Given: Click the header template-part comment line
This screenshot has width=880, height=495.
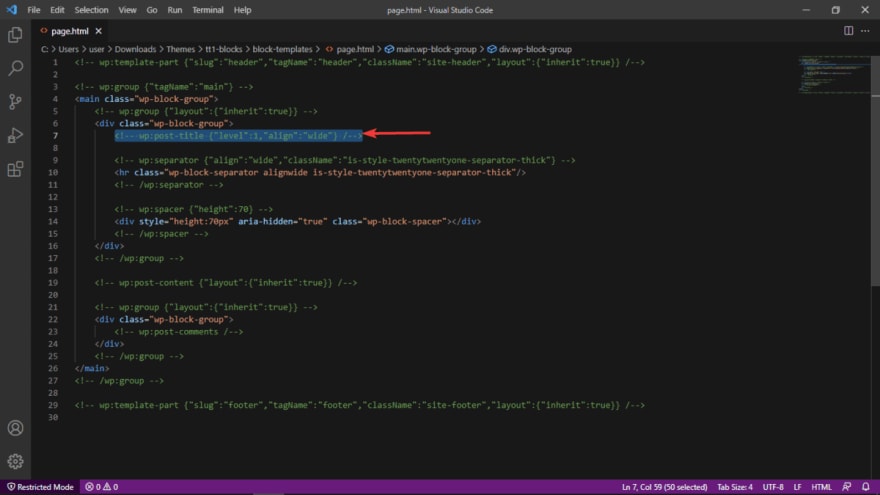Looking at the screenshot, I should coord(360,62).
